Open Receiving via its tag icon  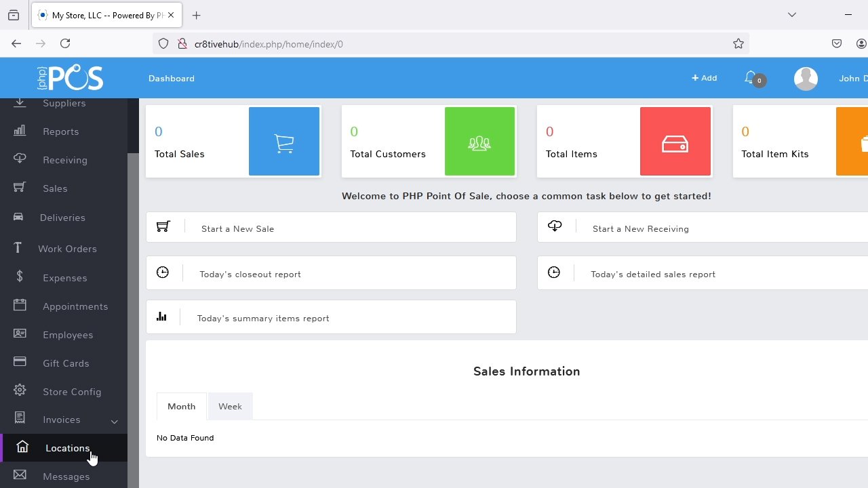(20, 159)
